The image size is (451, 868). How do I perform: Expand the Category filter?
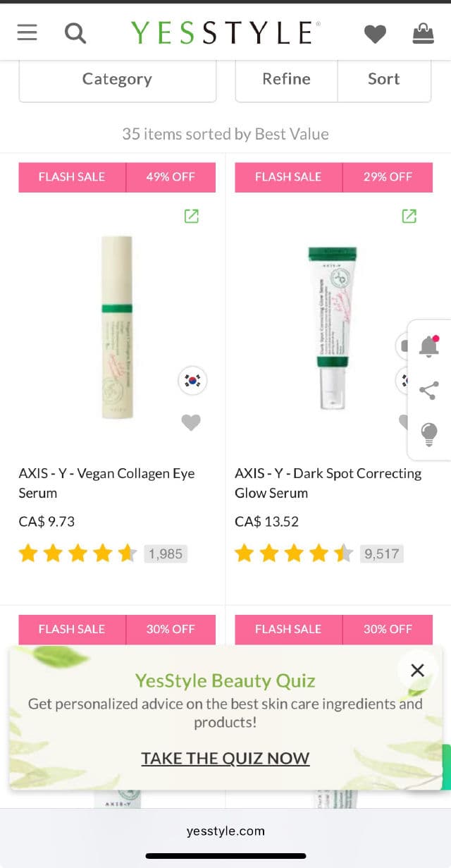(x=117, y=79)
